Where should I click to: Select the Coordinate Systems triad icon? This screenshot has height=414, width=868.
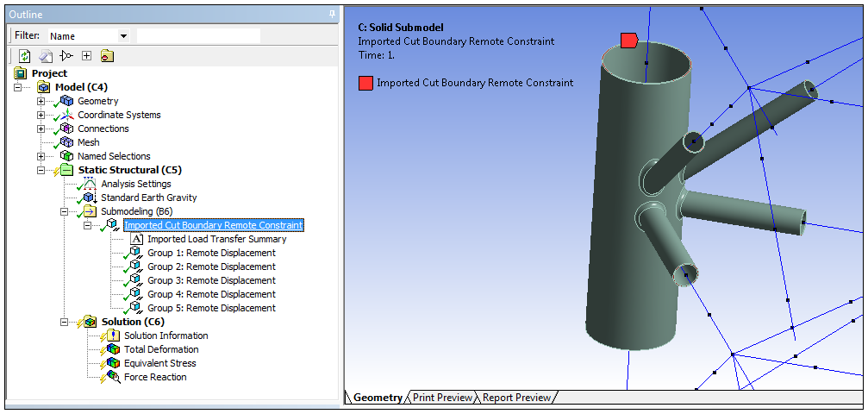(66, 115)
